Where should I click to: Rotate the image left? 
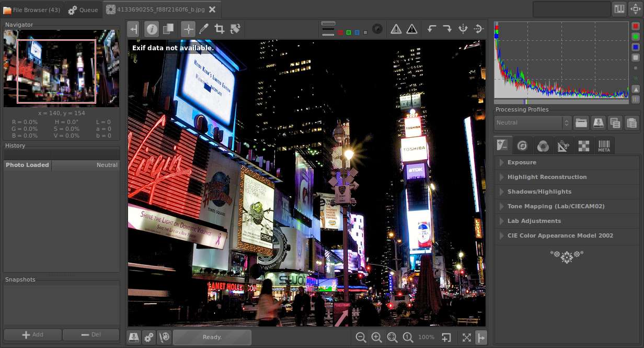[432, 29]
